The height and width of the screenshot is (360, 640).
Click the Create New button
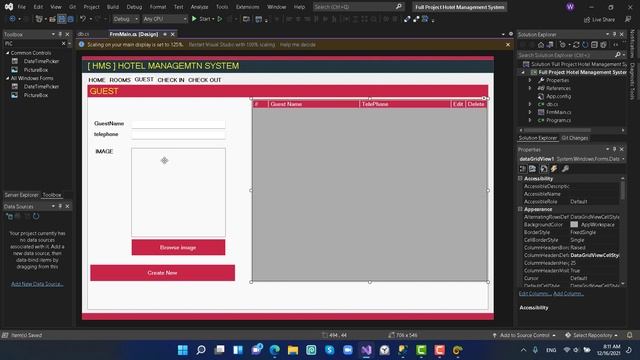tap(162, 273)
